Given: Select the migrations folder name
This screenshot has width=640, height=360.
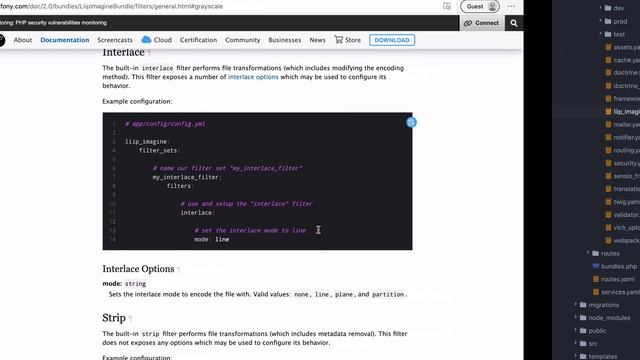Looking at the screenshot, I should point(604,305).
